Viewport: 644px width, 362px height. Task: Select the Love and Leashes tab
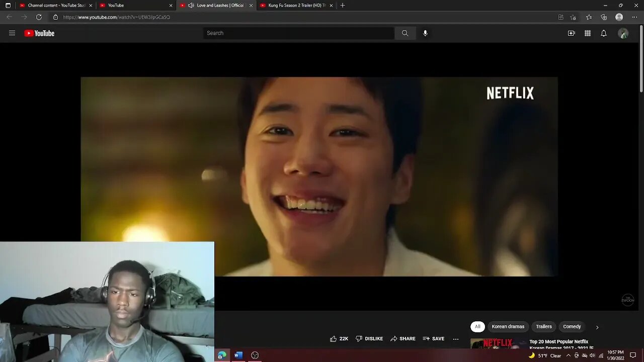click(216, 5)
